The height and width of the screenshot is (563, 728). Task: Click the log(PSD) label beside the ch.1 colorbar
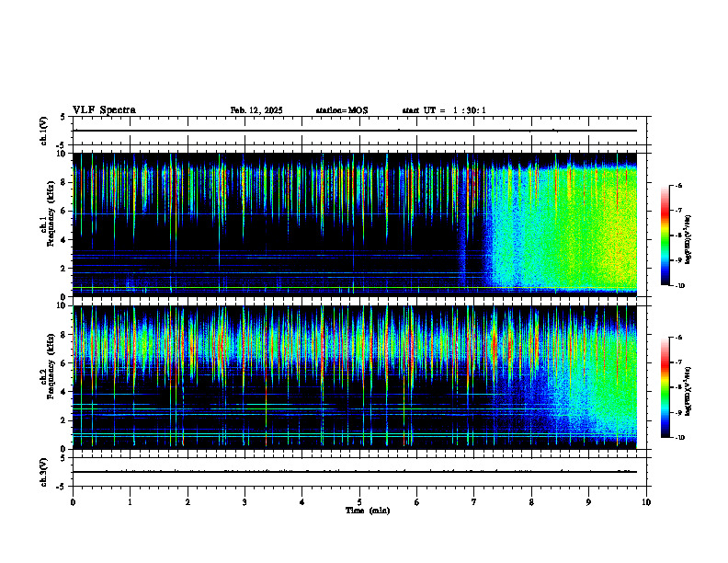(688, 239)
